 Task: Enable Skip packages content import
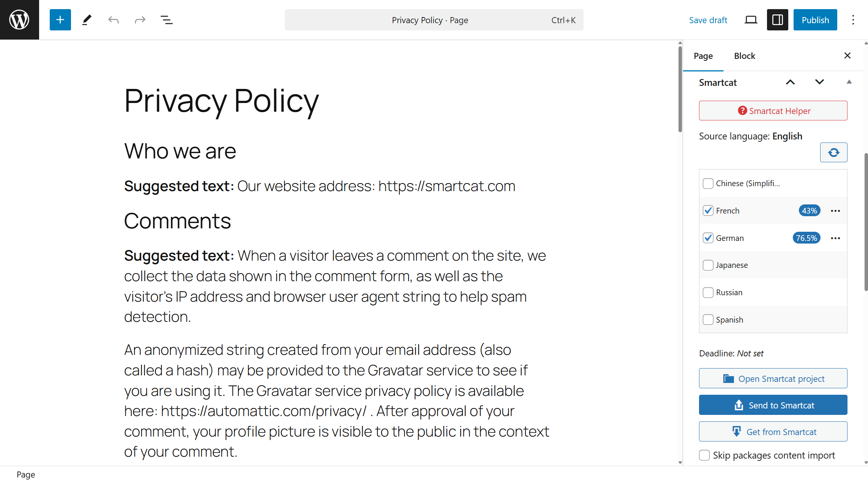point(704,455)
